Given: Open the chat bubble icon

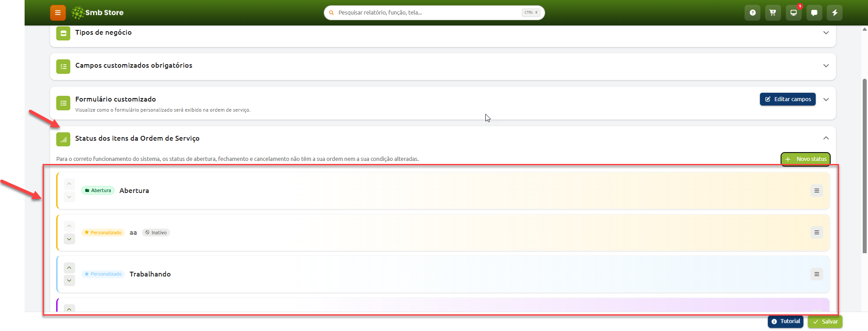Looking at the screenshot, I should [814, 13].
